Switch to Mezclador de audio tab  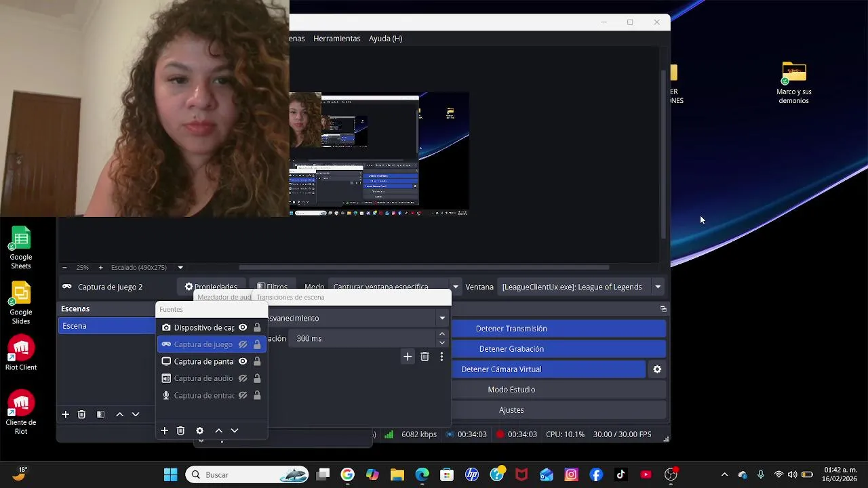(224, 297)
